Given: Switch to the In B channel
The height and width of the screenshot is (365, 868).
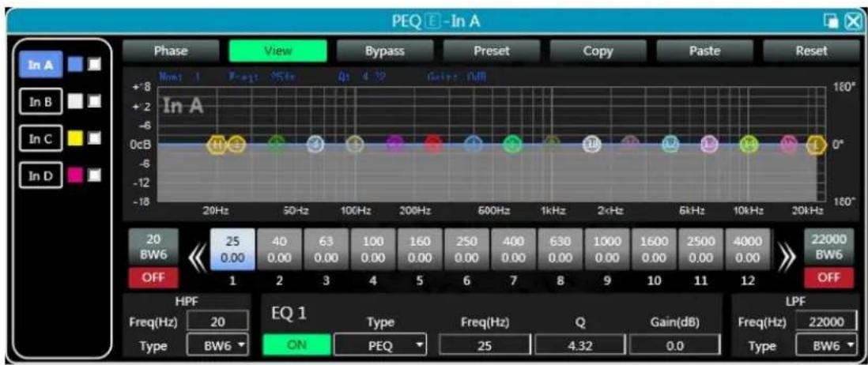Looking at the screenshot, I should (40, 101).
